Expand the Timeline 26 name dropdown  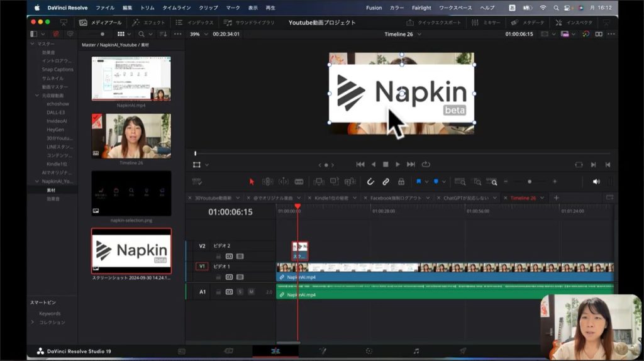tap(419, 34)
